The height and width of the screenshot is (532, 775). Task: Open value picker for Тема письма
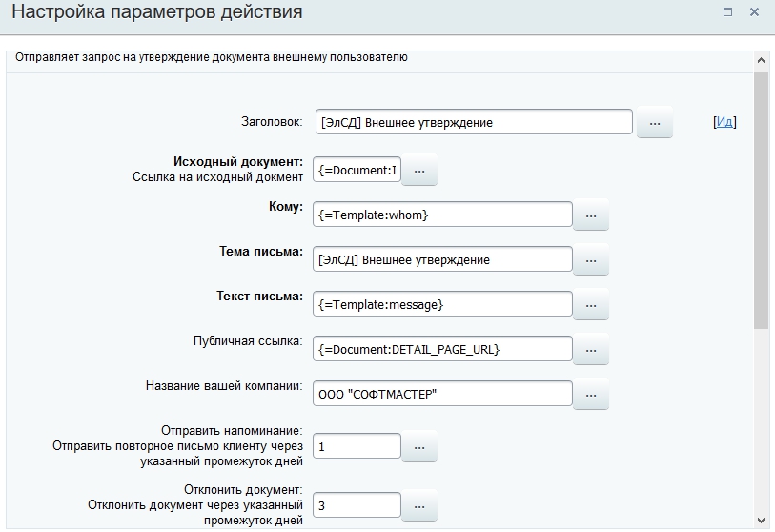coord(590,260)
